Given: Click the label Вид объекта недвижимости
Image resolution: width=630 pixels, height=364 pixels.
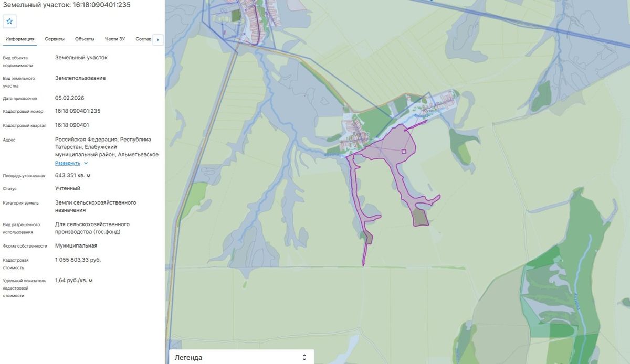Looking at the screenshot, I should 18,61.
